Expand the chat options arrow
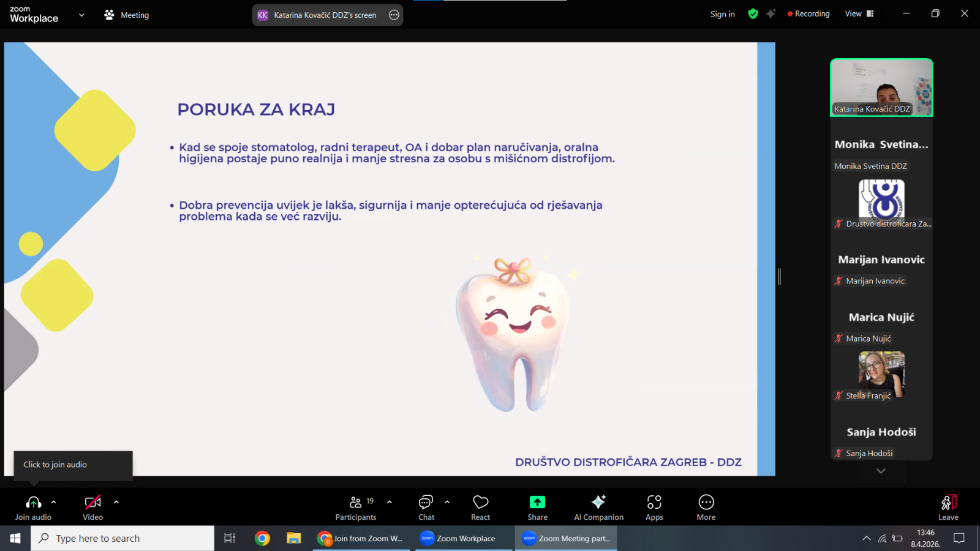Viewport: 980px width, 551px height. (x=447, y=502)
